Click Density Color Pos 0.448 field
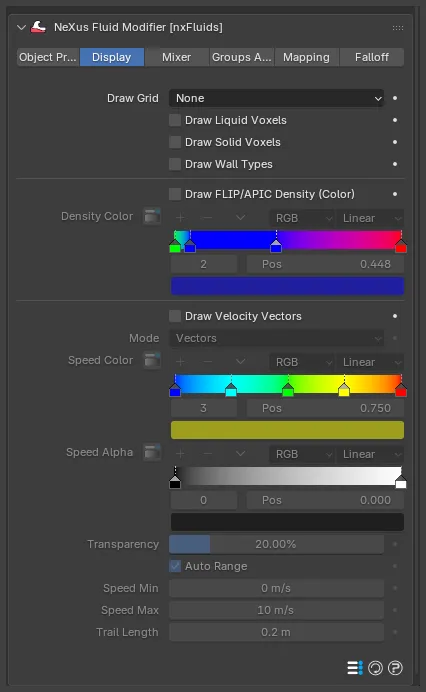Screen dimensions: 426x692 coord(325,264)
